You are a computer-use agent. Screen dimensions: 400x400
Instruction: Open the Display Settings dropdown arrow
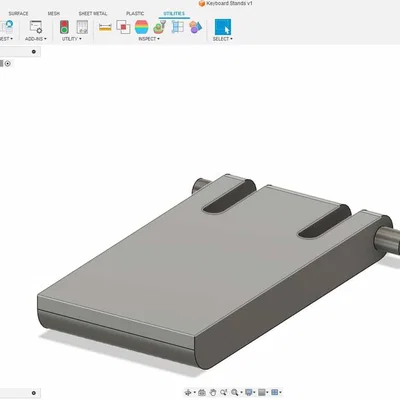(254, 392)
